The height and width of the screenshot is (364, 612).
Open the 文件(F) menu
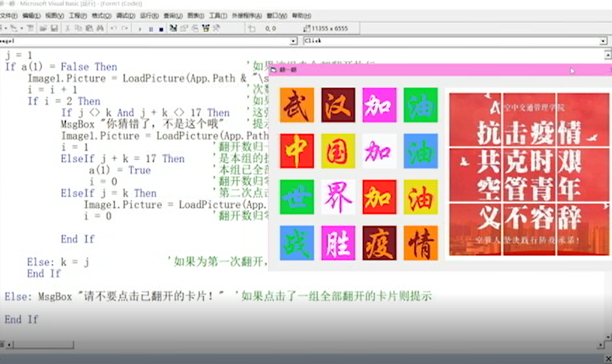click(8, 16)
